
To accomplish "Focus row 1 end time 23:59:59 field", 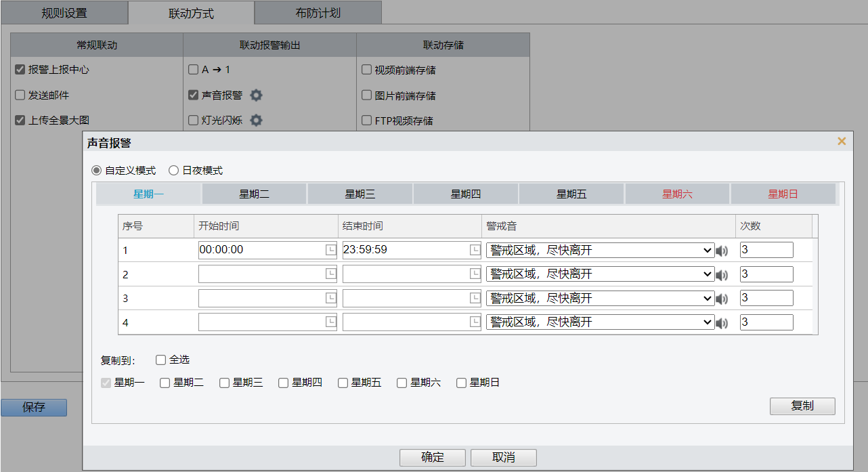I will point(412,250).
